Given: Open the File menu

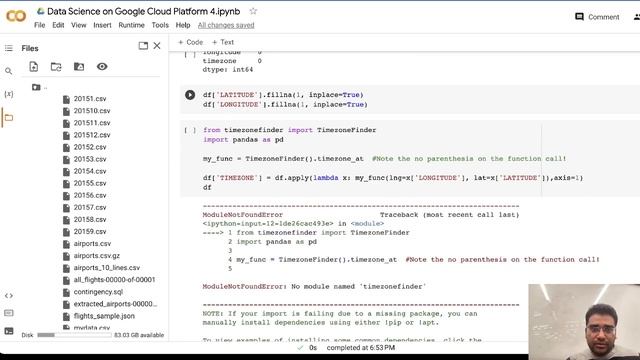Looking at the screenshot, I should pyautogui.click(x=40, y=25).
